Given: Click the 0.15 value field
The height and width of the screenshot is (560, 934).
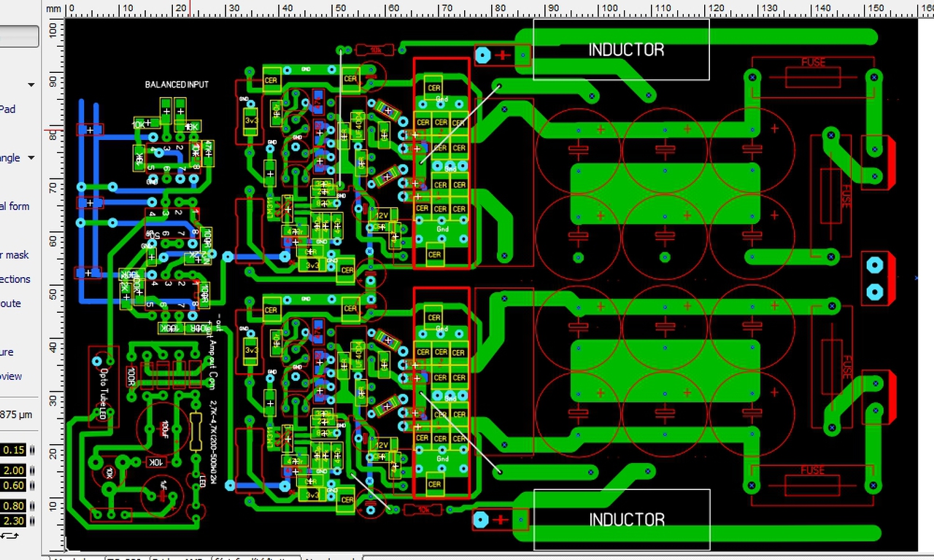Looking at the screenshot, I should [x=14, y=450].
